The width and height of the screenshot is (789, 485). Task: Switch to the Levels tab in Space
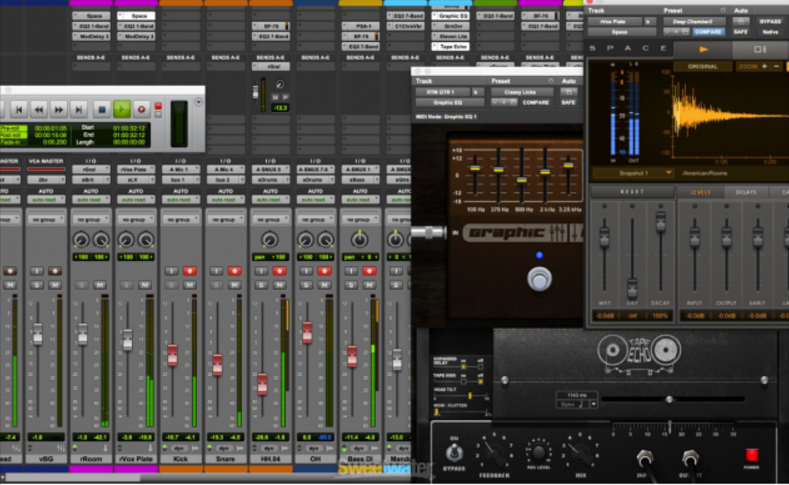coord(700,192)
